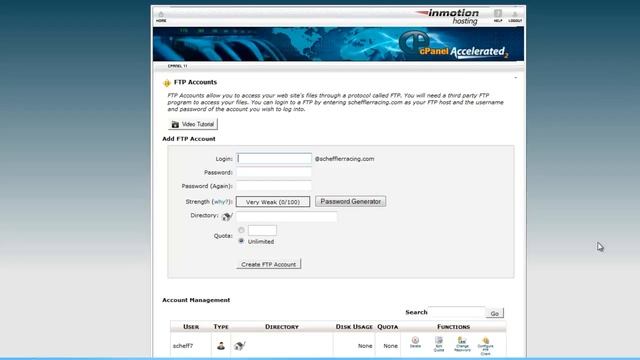Sort by User column header
The height and width of the screenshot is (360, 640).
click(x=191, y=327)
